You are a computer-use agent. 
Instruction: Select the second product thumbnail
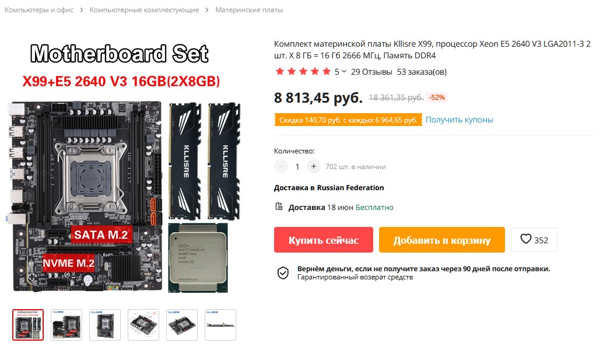66,325
